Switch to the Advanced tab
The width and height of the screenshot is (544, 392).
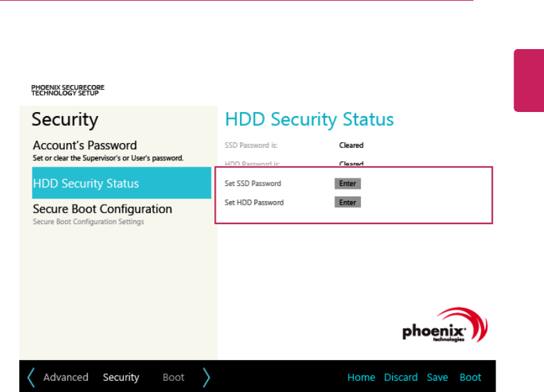[66, 377]
